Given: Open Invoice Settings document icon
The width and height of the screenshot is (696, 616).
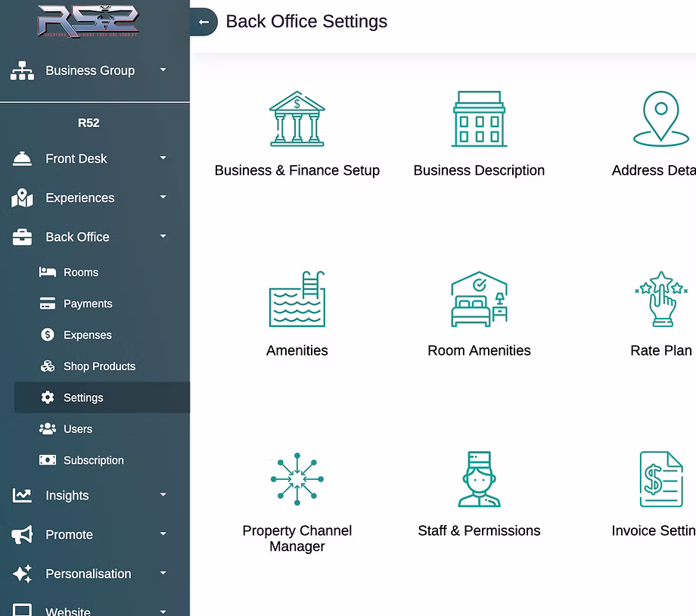Looking at the screenshot, I should tap(660, 479).
